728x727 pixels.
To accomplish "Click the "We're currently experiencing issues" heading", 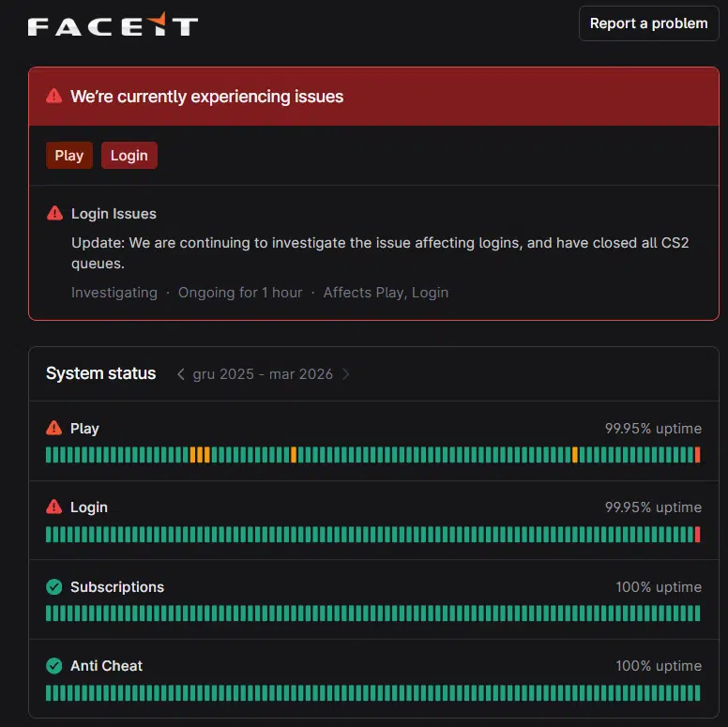I will 206,97.
